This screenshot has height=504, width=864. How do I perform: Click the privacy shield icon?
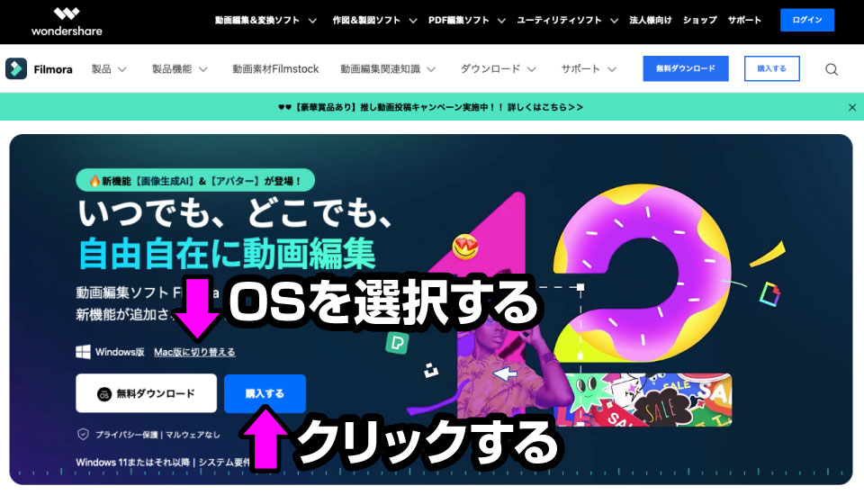click(x=83, y=434)
